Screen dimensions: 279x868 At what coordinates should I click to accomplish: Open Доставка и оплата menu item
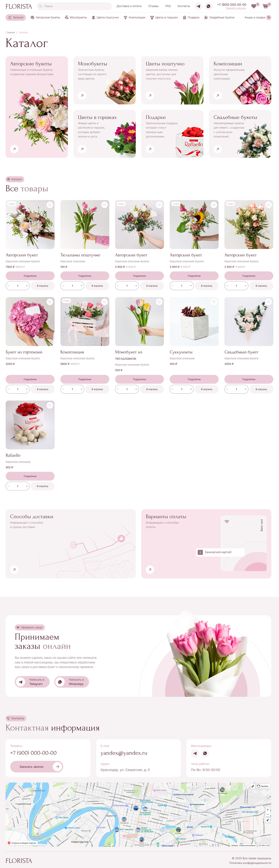(x=129, y=6)
